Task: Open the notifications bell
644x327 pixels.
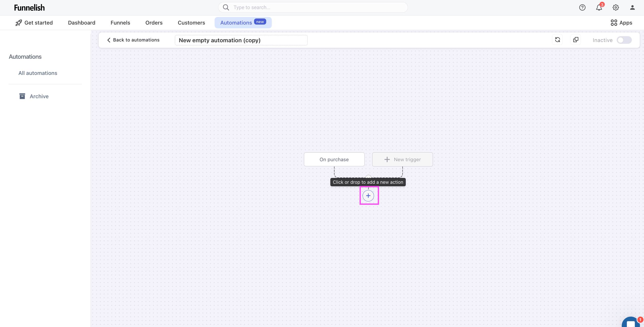Action: 599,8
